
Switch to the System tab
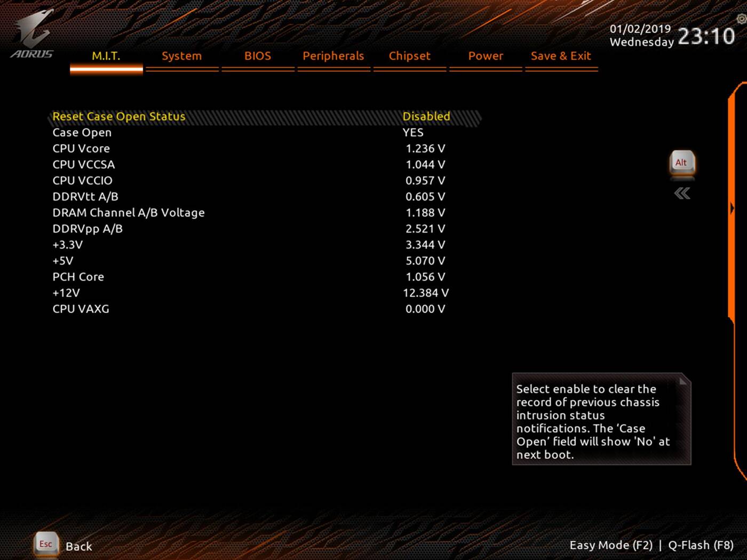point(181,55)
